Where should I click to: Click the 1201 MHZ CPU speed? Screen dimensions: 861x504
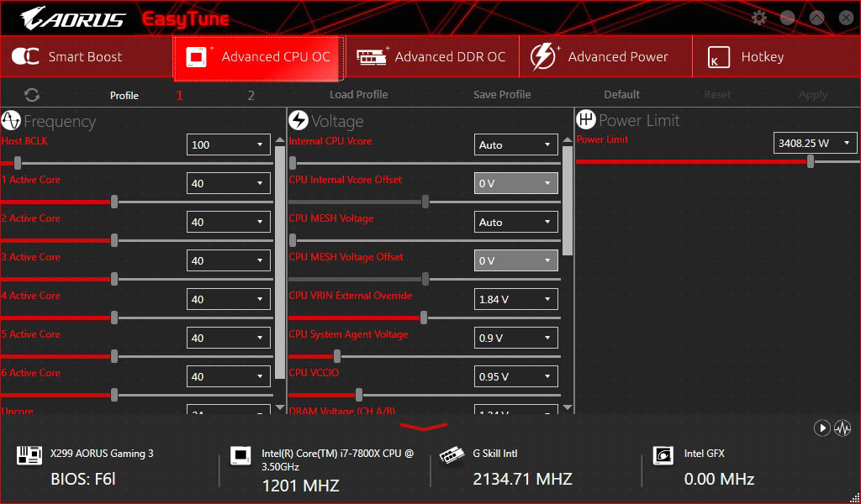(300, 486)
